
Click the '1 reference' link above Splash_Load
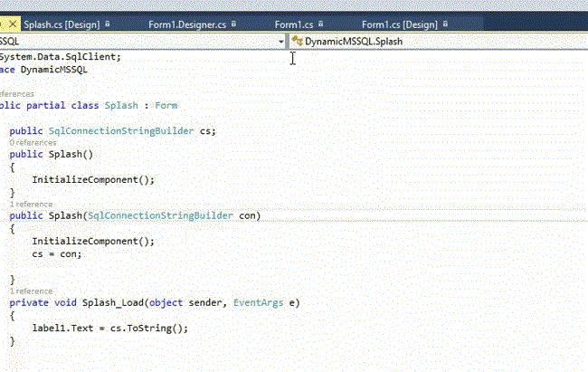coord(31,291)
